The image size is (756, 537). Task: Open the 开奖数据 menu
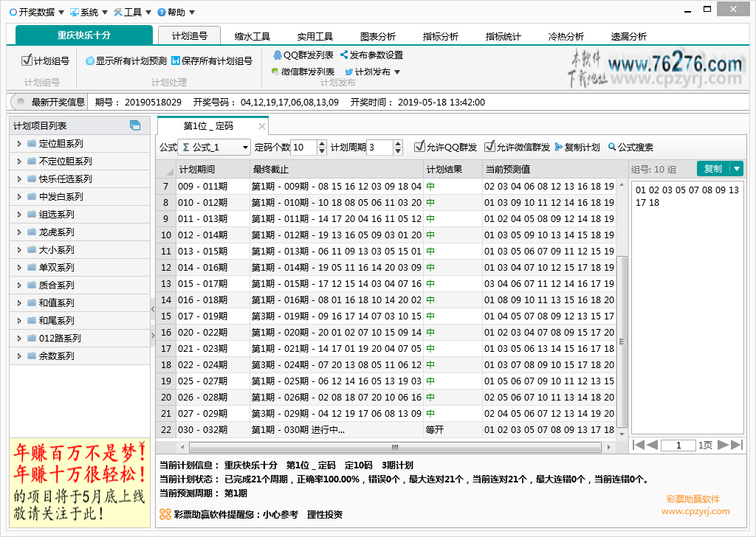pyautogui.click(x=37, y=12)
